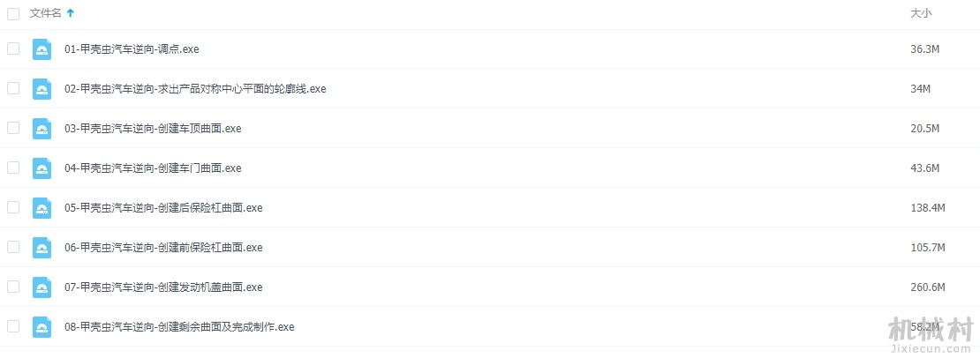This screenshot has height=358, width=980.
Task: Open 02-甲壳虫汽车逆向-求出产品对称中心平面的轮廓线.exe
Action: (x=195, y=88)
